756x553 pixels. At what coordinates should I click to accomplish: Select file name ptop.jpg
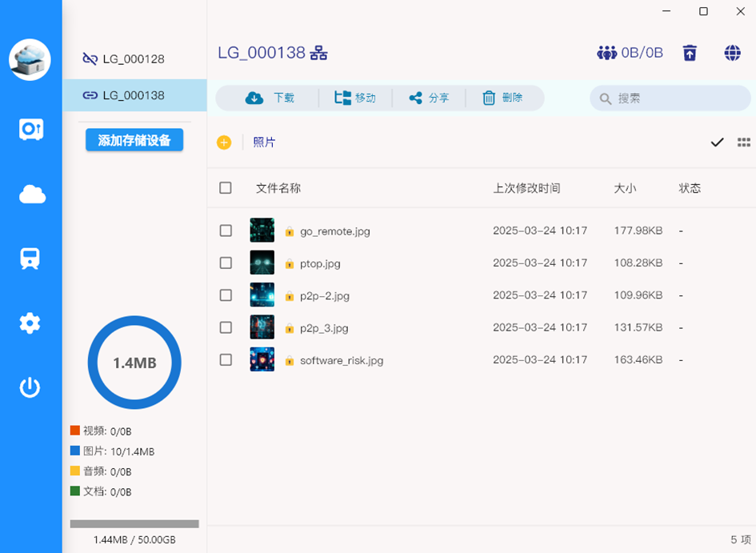coord(320,264)
